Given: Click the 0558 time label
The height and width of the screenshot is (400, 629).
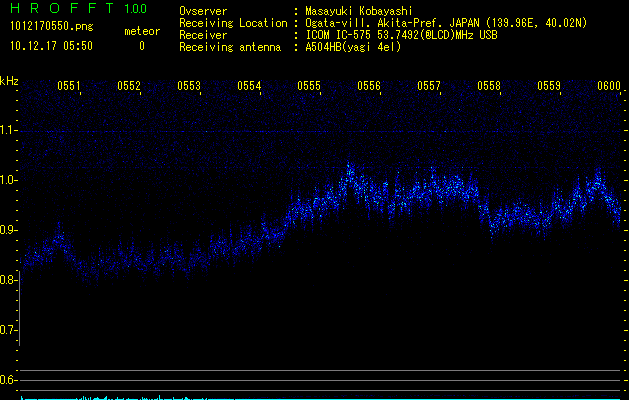Looking at the screenshot, I should tap(489, 87).
